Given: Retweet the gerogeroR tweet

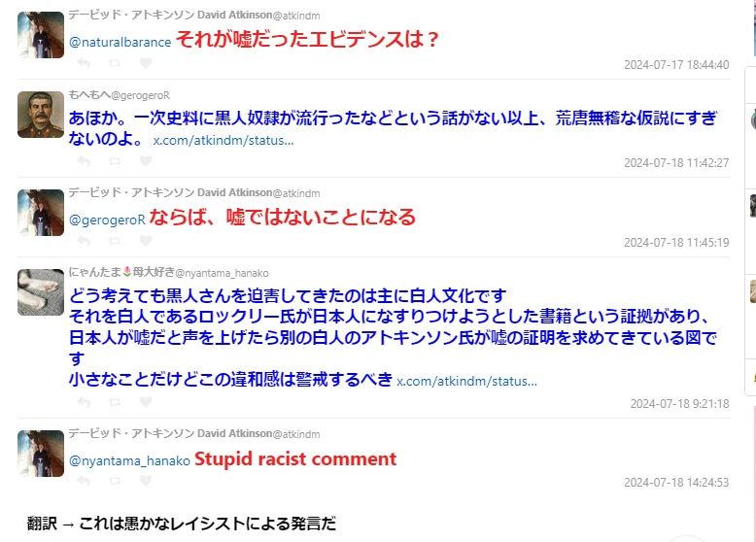Looking at the screenshot, I should coord(115,161).
